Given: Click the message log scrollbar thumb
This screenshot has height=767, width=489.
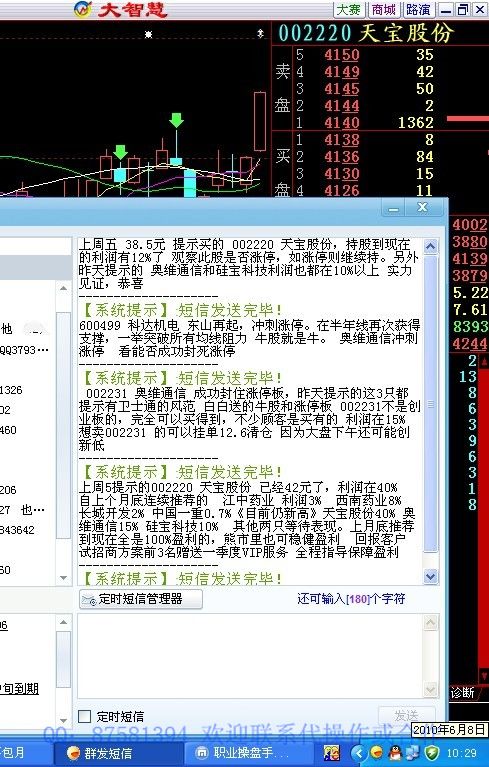Looking at the screenshot, I should tap(430, 405).
